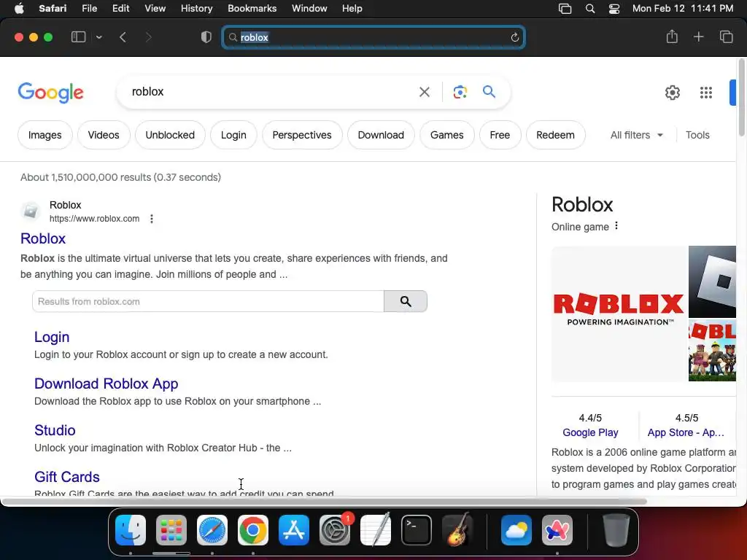This screenshot has height=560, width=747.
Task: Click the Results from roblox.com search field
Action: (x=208, y=301)
